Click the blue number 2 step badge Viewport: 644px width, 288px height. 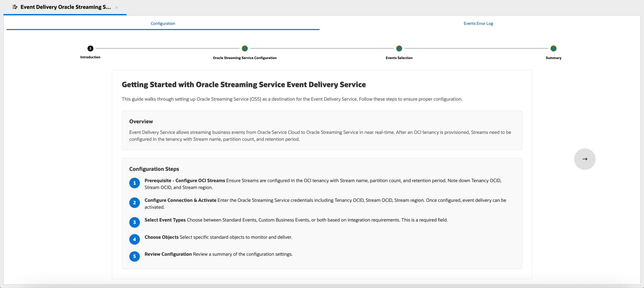click(134, 203)
